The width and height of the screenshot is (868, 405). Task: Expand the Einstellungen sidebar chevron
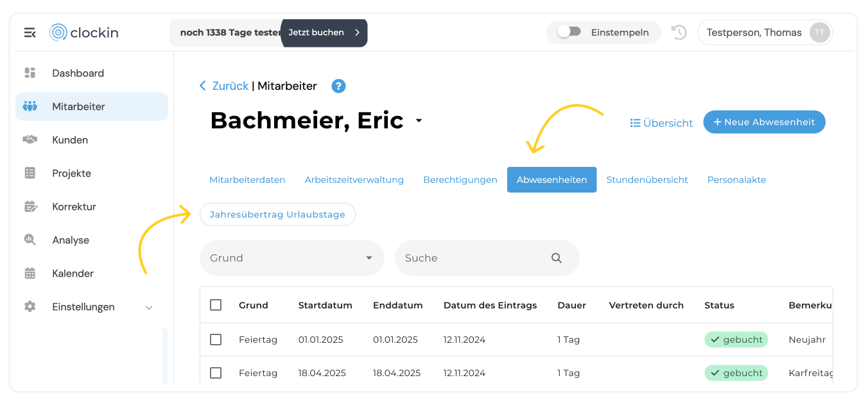149,307
